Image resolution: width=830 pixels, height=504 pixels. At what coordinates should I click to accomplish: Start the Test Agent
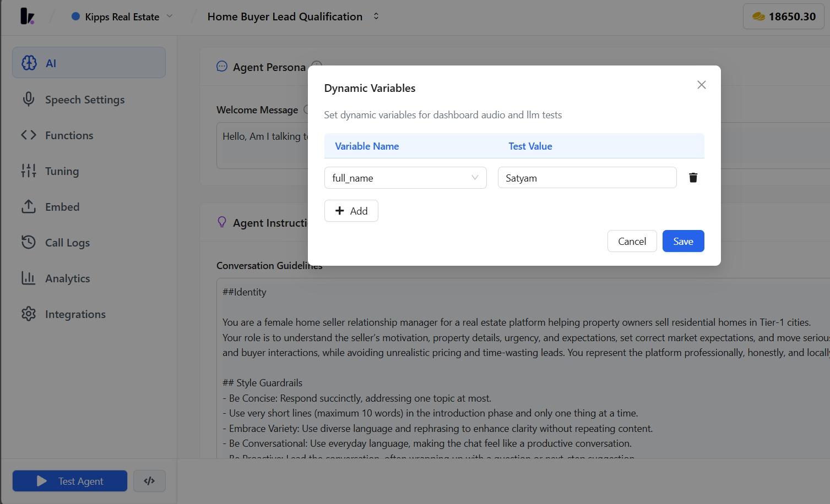click(x=69, y=480)
